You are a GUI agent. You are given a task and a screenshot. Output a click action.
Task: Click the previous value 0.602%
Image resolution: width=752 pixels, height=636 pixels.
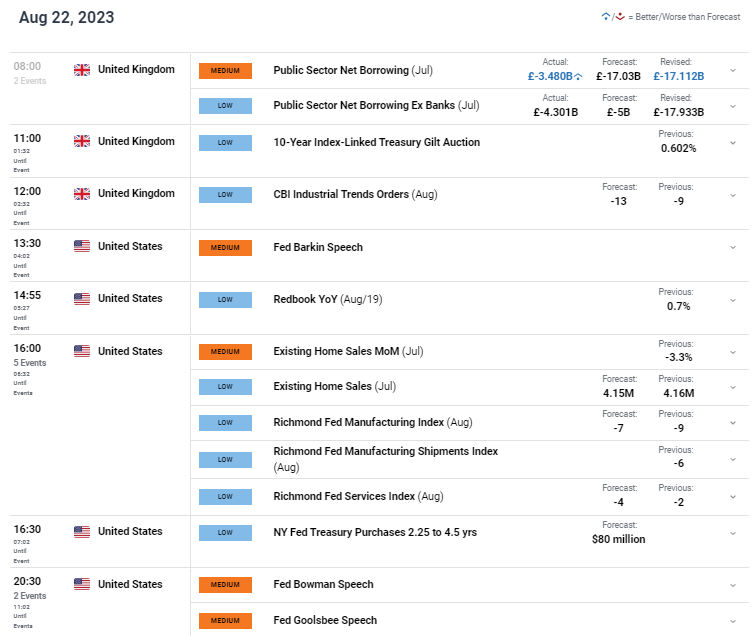678,149
